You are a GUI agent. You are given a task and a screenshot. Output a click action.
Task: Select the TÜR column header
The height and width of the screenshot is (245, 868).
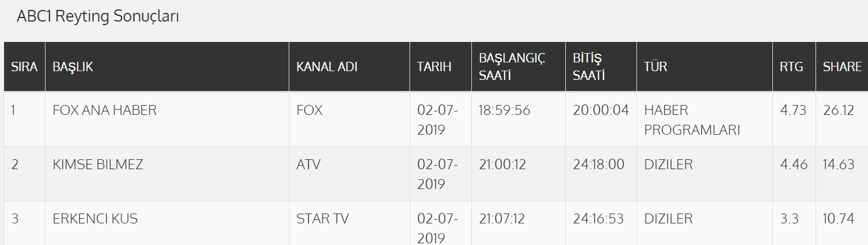pyautogui.click(x=656, y=66)
